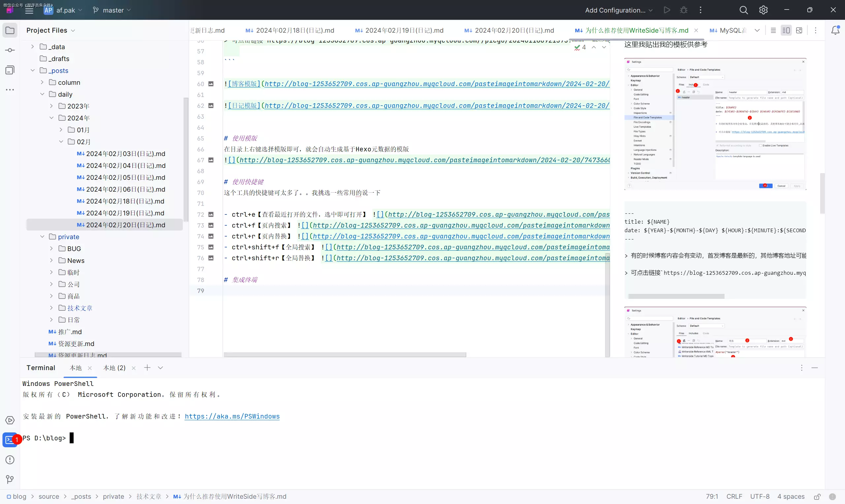Click the aka.ms/PSWindows link
The image size is (845, 504).
232,416
